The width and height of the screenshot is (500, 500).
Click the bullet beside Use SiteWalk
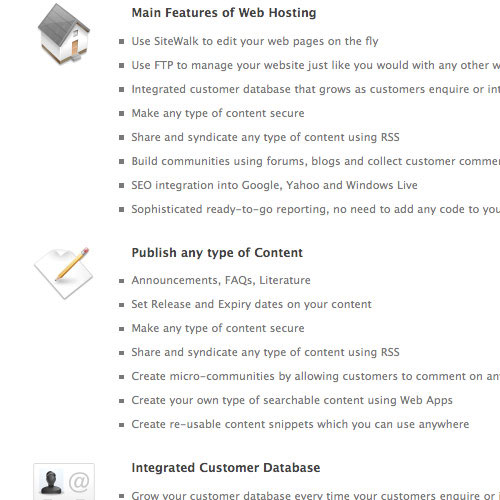click(x=122, y=42)
